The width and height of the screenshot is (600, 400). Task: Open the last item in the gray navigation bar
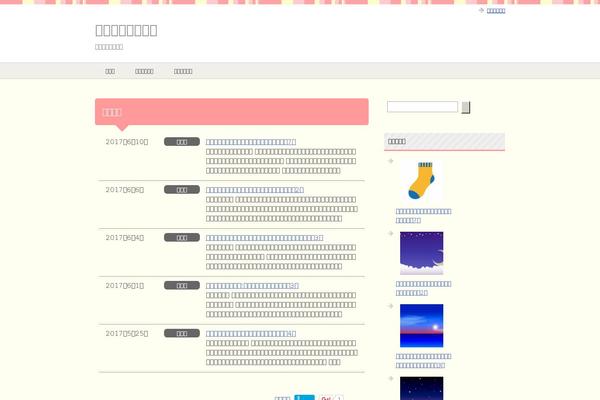click(183, 71)
